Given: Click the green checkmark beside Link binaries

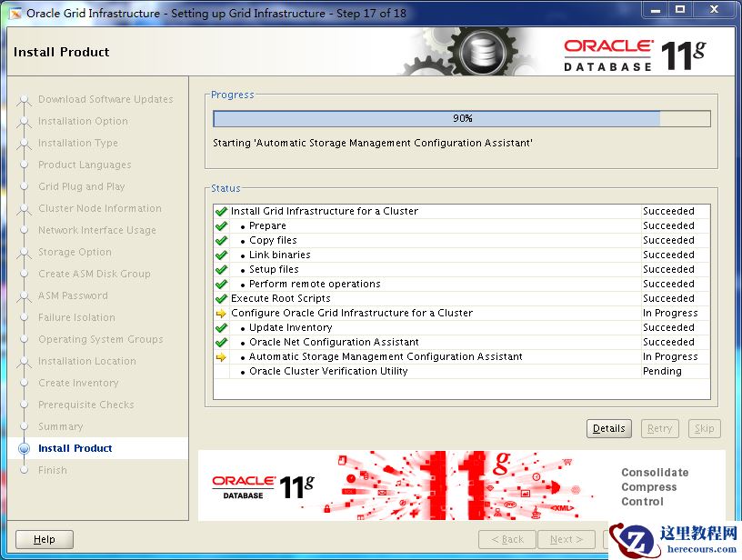Looking at the screenshot, I should click(221, 255).
